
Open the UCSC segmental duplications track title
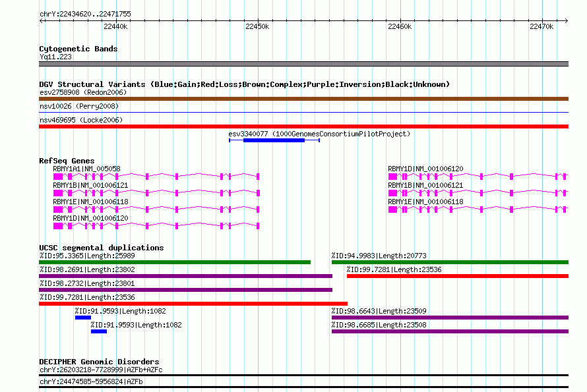[x=102, y=248]
